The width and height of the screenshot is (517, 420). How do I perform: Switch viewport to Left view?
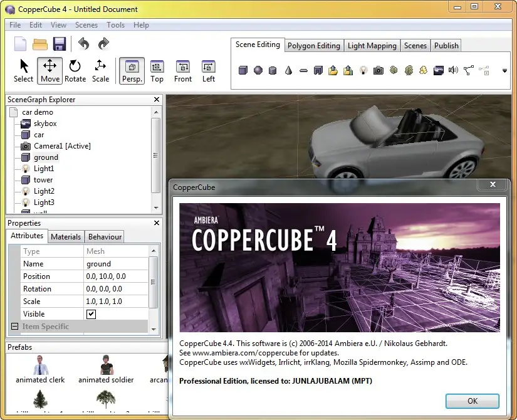pyautogui.click(x=209, y=71)
